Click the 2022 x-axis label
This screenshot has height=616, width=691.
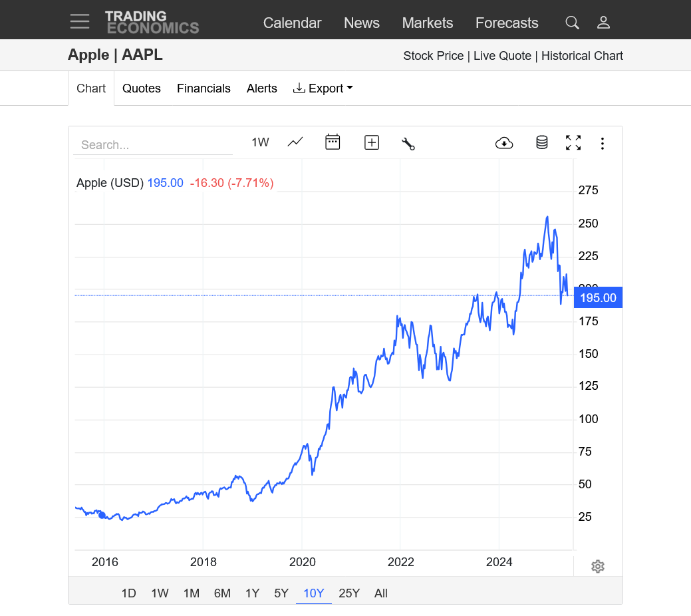tap(400, 561)
